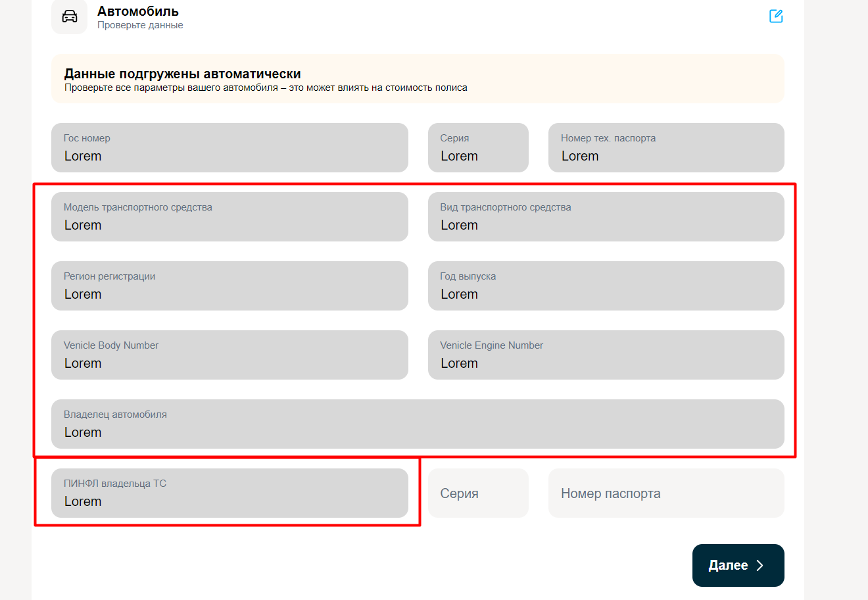Click the notice text about стоимость полиса
This screenshot has height=600, width=868.
point(266,87)
